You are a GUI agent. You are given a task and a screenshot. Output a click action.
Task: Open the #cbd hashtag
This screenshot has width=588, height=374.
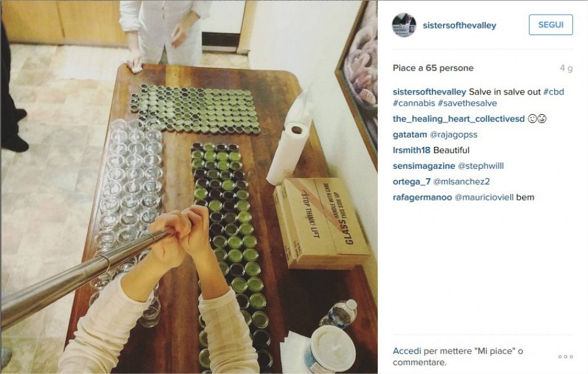point(554,92)
